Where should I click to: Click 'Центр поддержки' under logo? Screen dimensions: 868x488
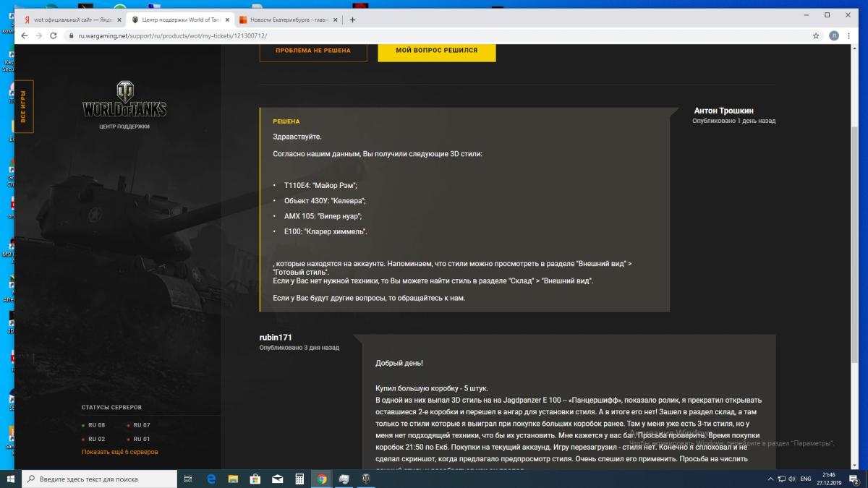(x=124, y=127)
